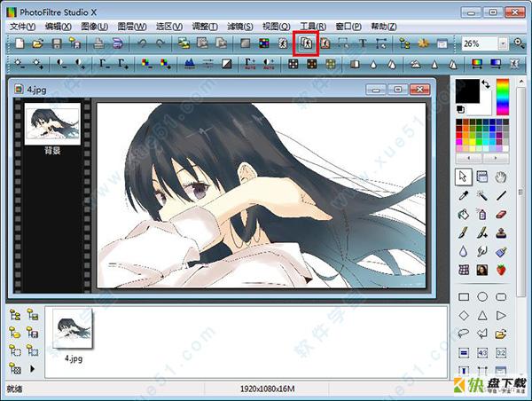Open a file with the folder icon
The image size is (532, 401).
point(38,43)
